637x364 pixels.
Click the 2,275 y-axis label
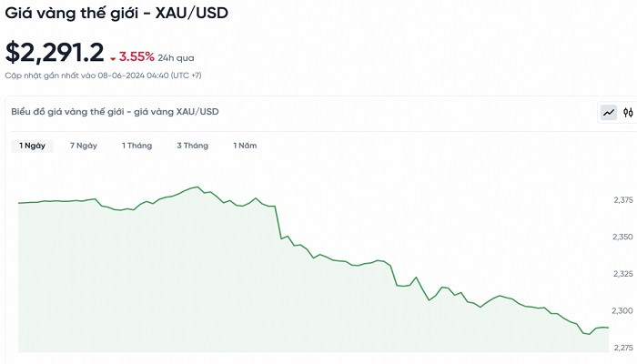click(624, 349)
